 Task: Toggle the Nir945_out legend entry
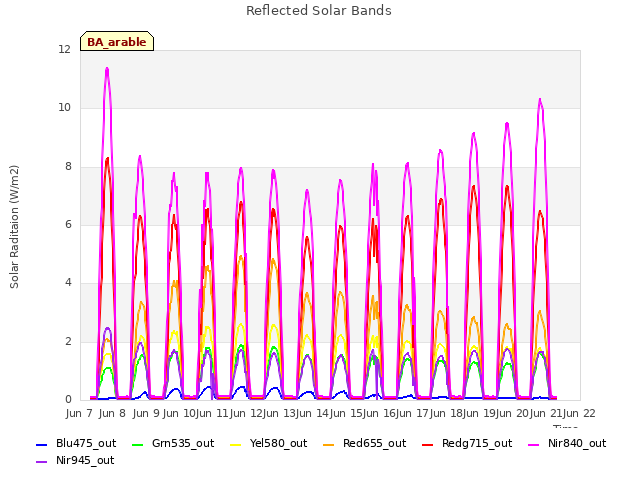click(x=75, y=460)
